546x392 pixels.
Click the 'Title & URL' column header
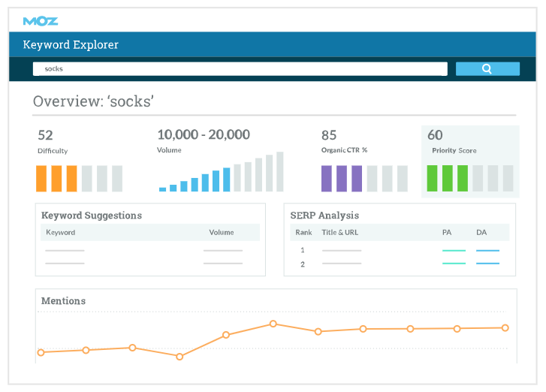[x=340, y=232]
